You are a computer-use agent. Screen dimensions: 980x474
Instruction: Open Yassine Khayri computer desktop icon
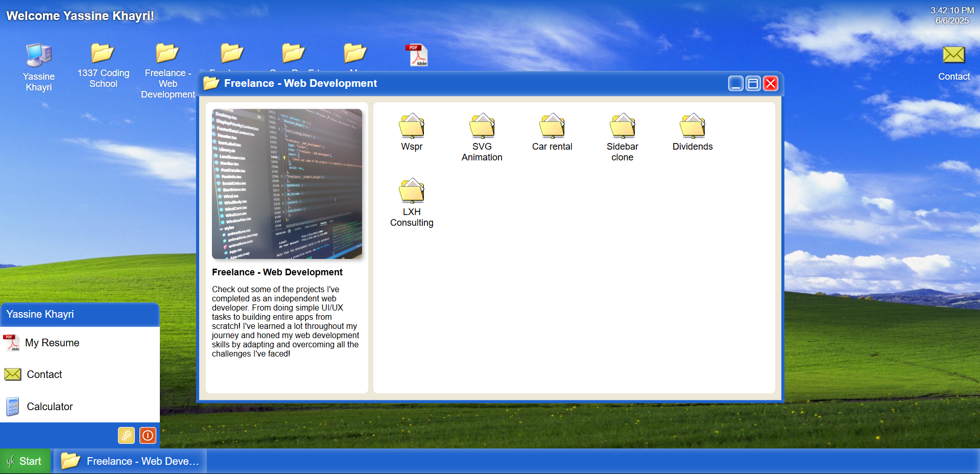pyautogui.click(x=39, y=67)
